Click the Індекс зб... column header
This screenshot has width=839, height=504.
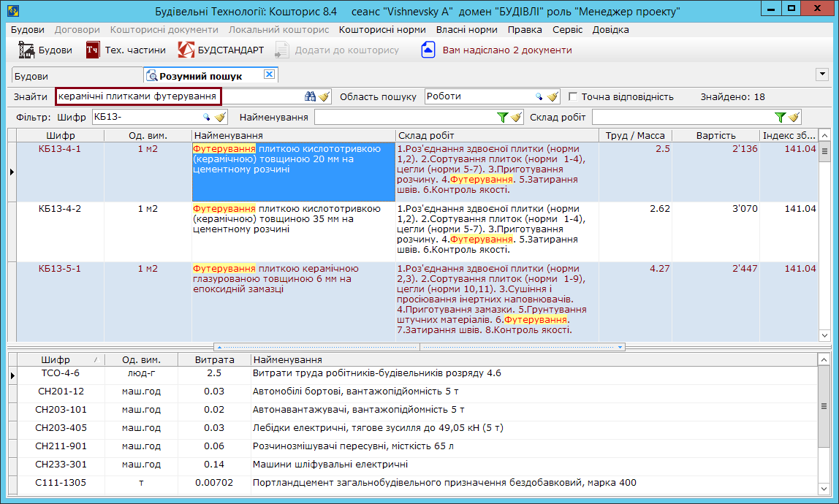coord(789,135)
